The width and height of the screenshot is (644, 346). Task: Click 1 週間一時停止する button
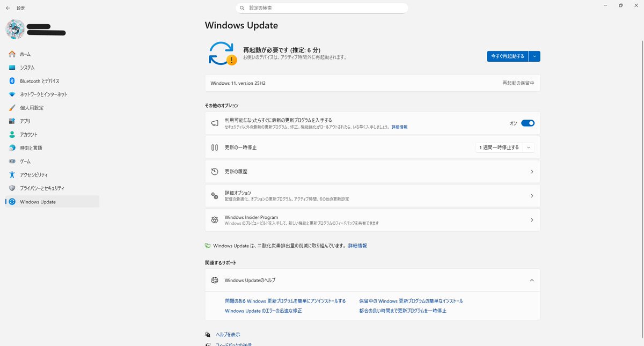[x=499, y=148]
